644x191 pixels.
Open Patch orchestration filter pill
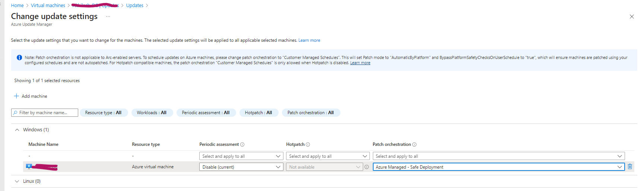(x=311, y=113)
